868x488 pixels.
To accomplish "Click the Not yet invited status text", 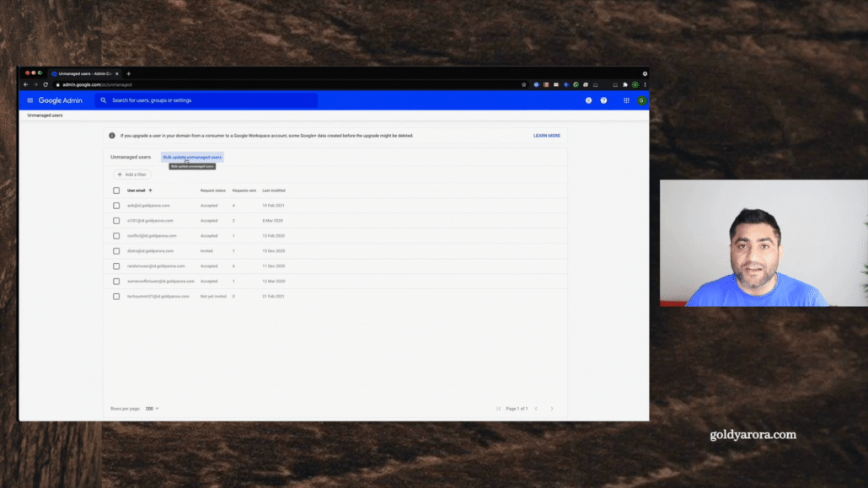I will click(213, 297).
